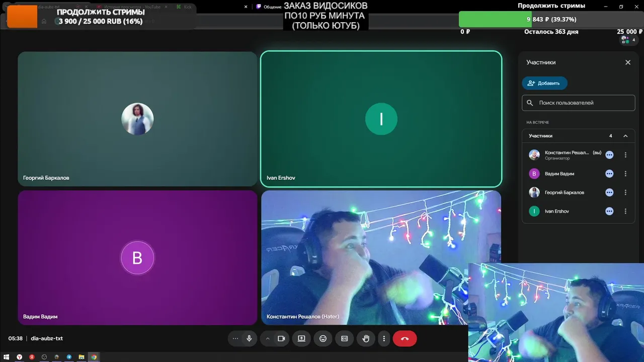This screenshot has width=644, height=362.
Task: Click Георгий Баркалов's round profile photo in tile
Action: (x=137, y=119)
